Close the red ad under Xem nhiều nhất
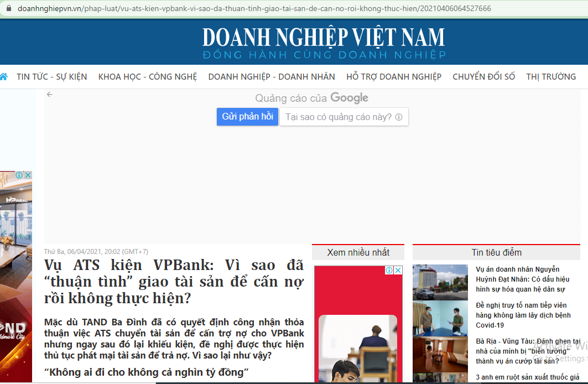This screenshot has width=588, height=384. [398, 270]
